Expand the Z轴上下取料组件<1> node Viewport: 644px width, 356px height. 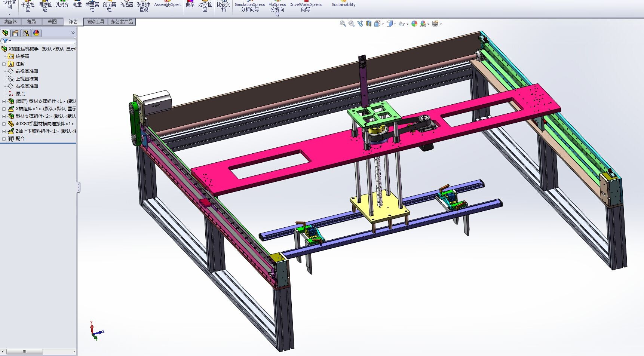pos(4,131)
